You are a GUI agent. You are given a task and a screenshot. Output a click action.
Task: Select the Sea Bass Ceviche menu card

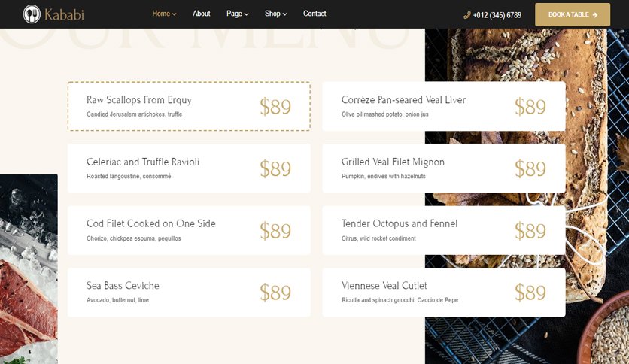click(189, 293)
